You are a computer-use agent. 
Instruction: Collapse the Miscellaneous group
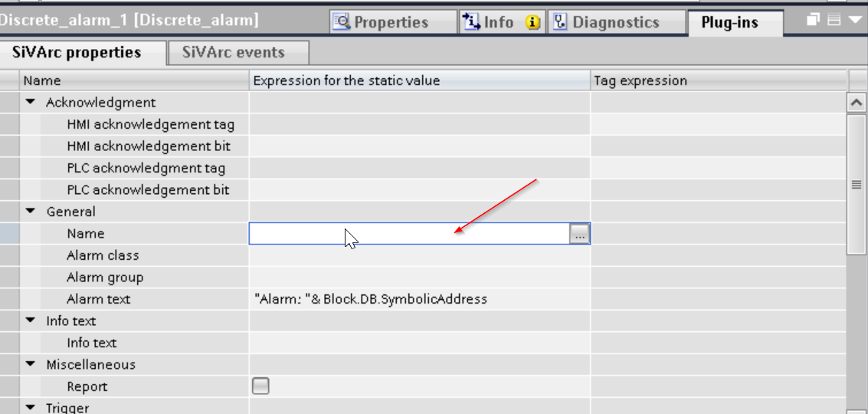pos(31,364)
